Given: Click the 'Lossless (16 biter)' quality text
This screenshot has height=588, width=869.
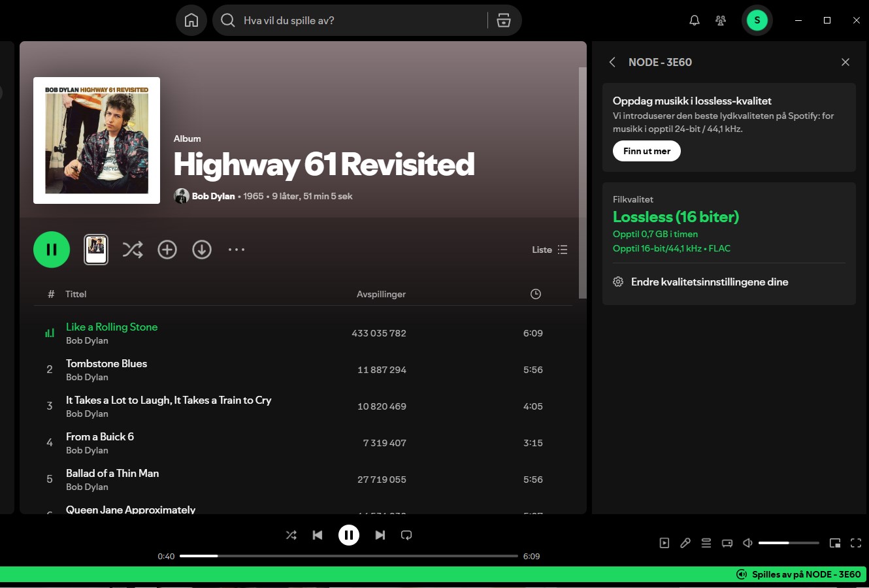Looking at the screenshot, I should [676, 217].
